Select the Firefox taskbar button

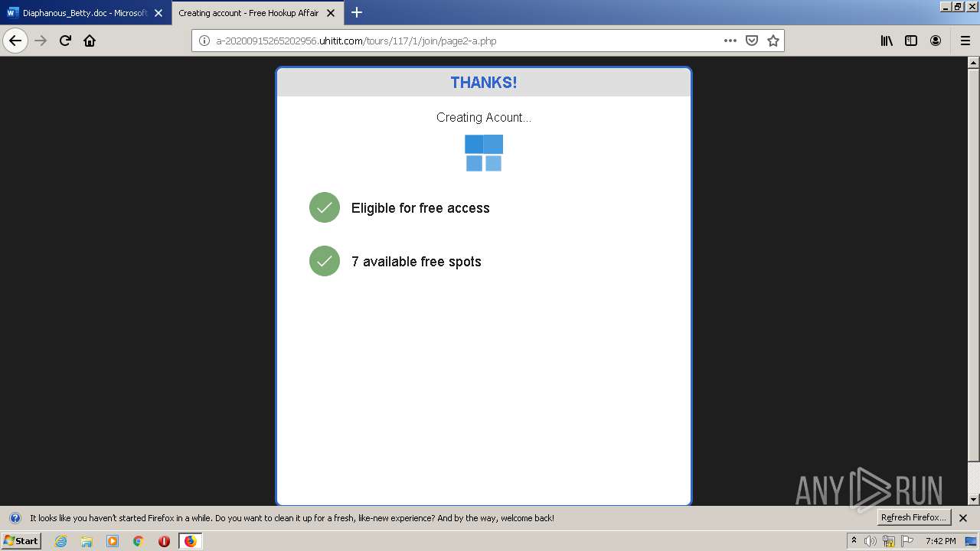coord(190,541)
